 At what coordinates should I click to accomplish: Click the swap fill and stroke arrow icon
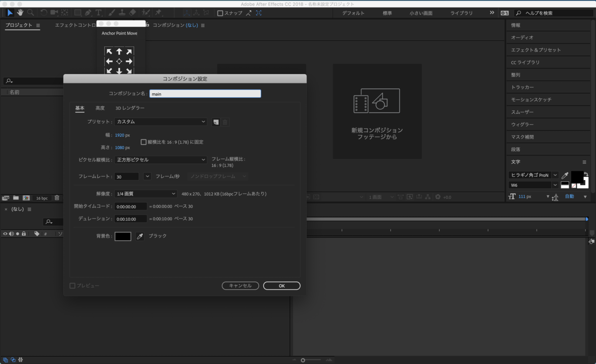click(x=586, y=174)
